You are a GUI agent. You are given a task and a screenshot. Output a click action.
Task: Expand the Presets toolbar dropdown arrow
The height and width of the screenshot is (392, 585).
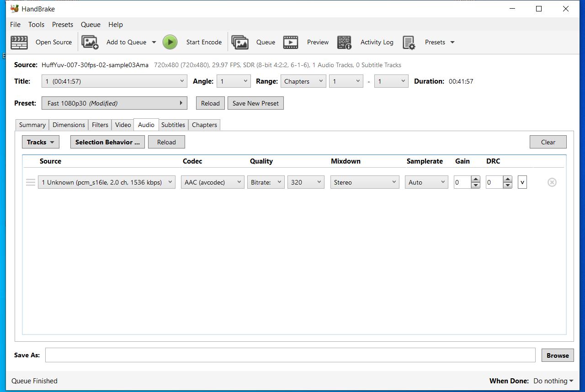[452, 42]
